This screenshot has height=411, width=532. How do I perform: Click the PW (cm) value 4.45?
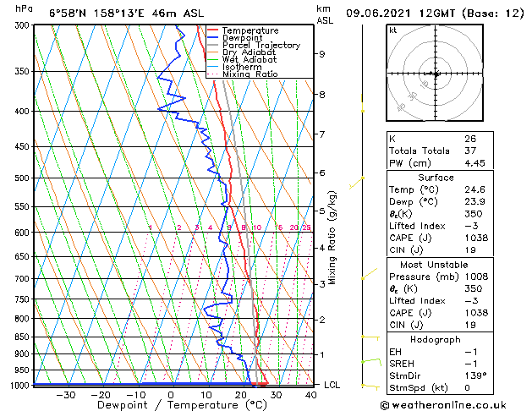pos(474,163)
